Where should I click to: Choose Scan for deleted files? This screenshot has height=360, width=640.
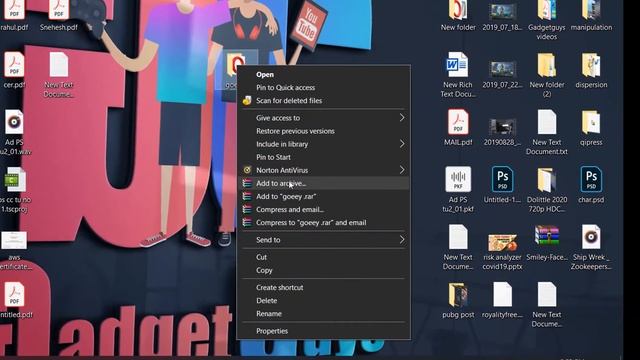pos(324,100)
